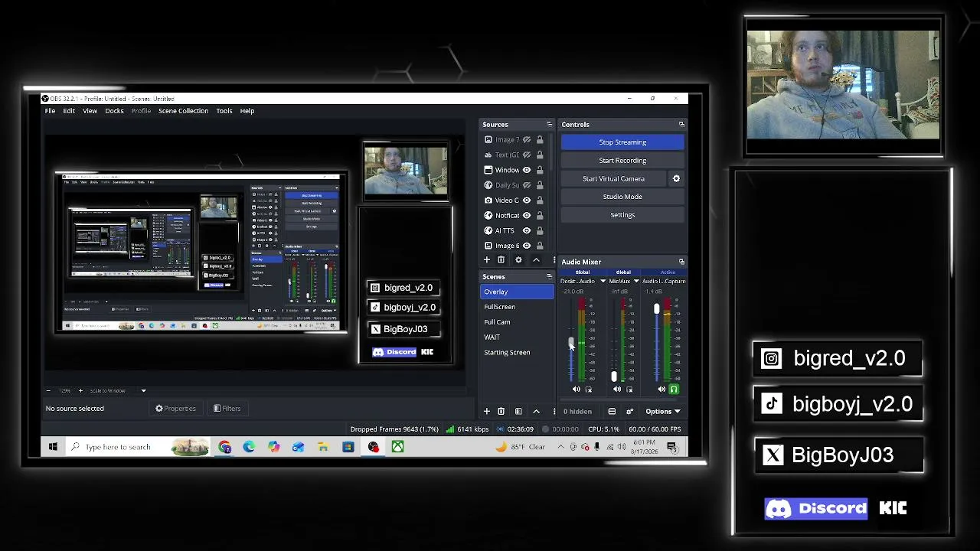
Task: Show hidden icons in system tray
Action: coord(560,447)
